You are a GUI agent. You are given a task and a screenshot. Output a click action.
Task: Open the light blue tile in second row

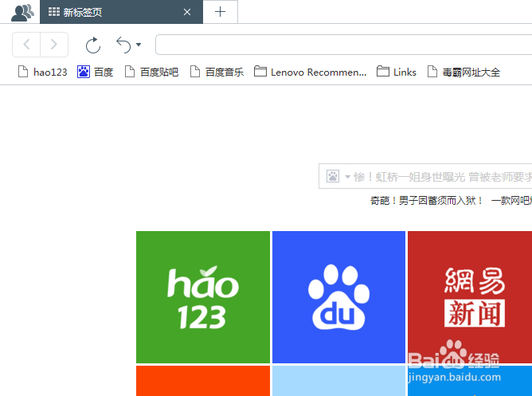[x=338, y=381]
